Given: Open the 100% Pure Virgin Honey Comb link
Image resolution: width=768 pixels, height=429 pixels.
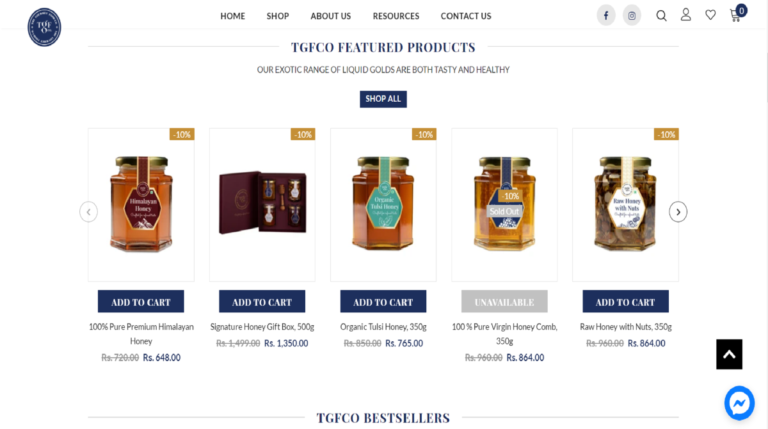Looking at the screenshot, I should coord(504,334).
